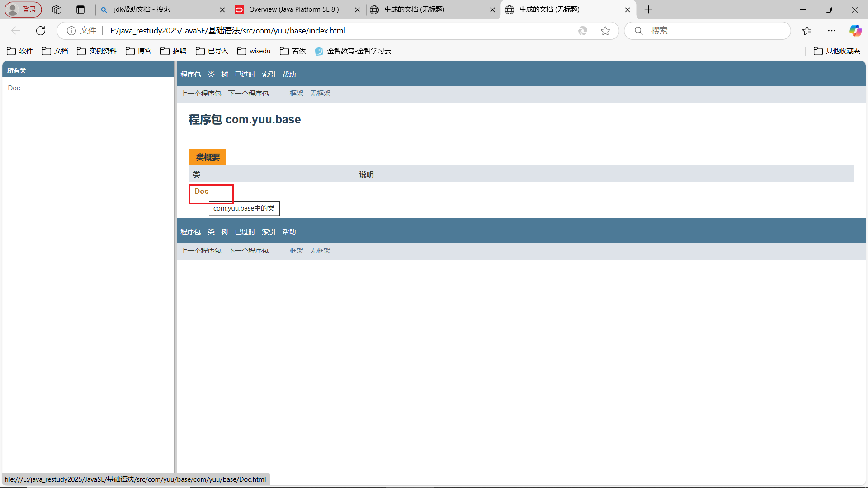Click the browser refresh icon
This screenshot has width=868, height=488.
click(41, 31)
